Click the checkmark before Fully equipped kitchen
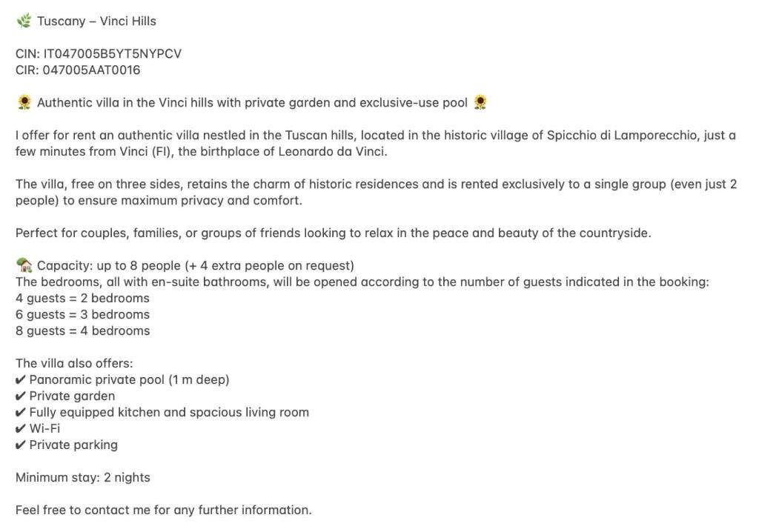Viewport: 759px width, 532px height. pyautogui.click(x=21, y=413)
